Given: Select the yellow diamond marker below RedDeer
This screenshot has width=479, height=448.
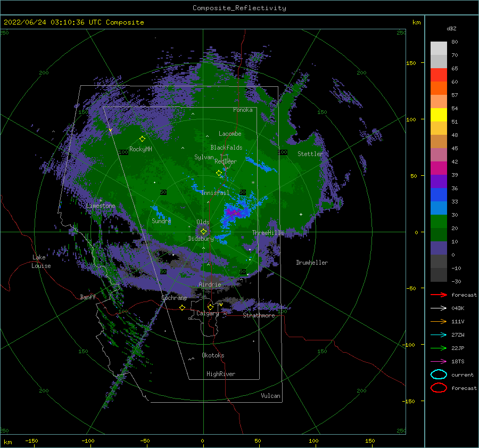Looking at the screenshot, I should pos(219,173).
